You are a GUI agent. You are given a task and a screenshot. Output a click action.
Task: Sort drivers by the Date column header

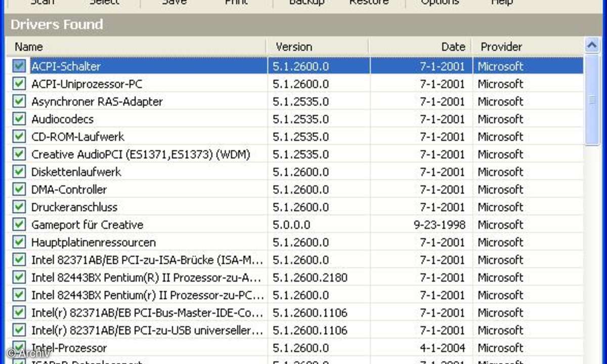421,47
